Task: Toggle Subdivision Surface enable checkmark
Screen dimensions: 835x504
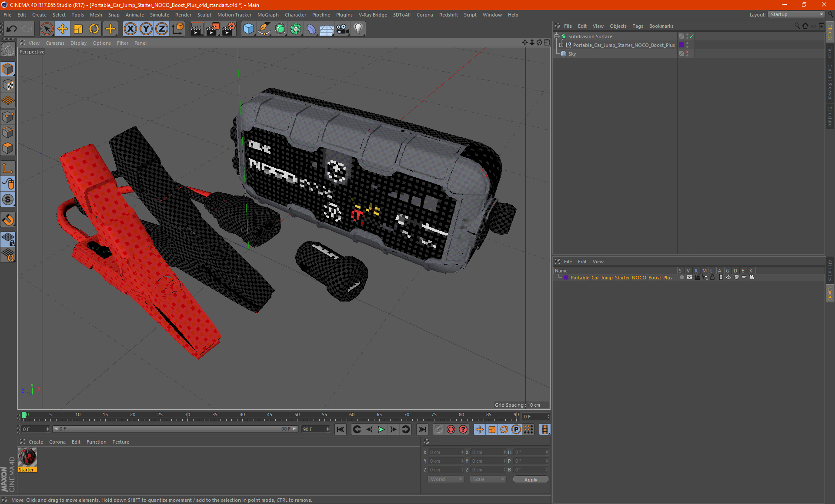Action: (691, 36)
